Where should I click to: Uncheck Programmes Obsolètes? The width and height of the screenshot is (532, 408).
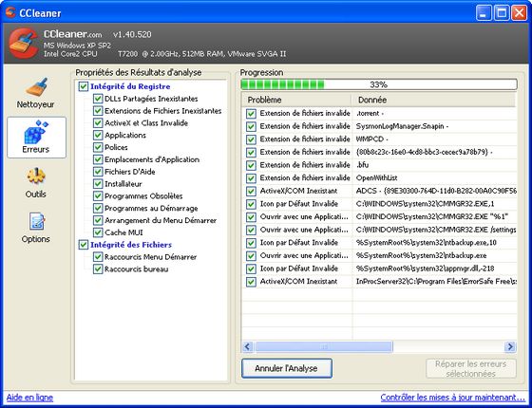click(x=98, y=196)
